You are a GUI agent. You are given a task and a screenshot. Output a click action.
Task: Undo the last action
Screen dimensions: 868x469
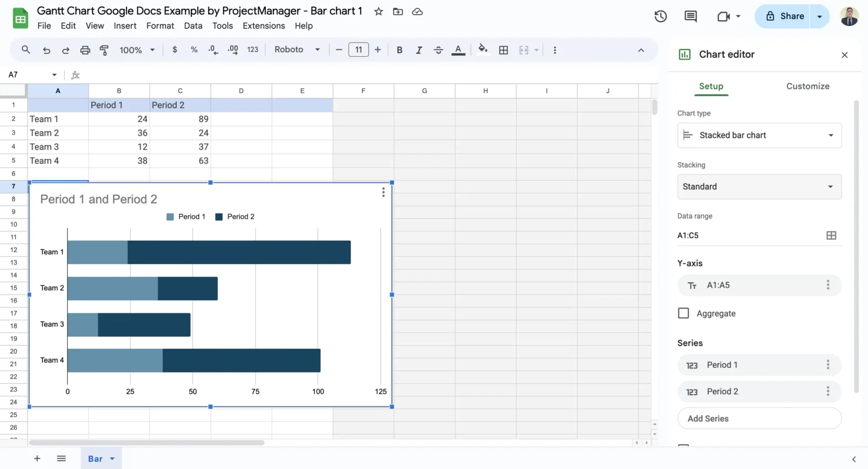(47, 50)
